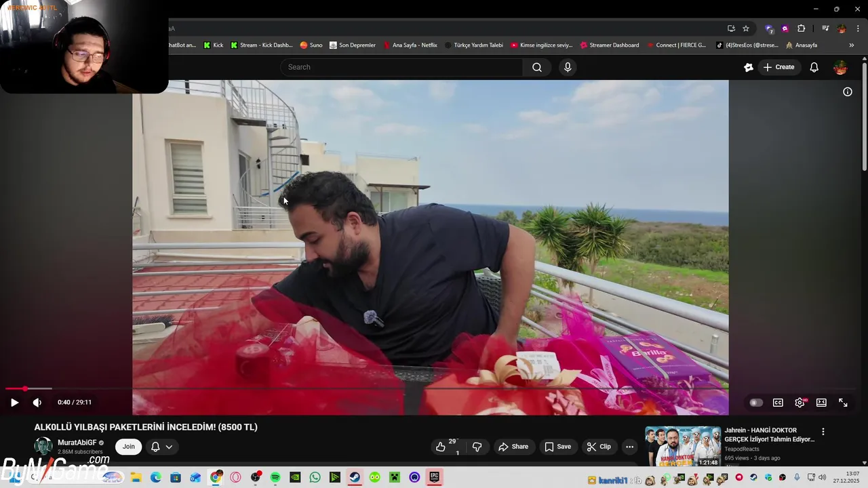Turn on closed captions (CC)
868x488 pixels.
778,403
